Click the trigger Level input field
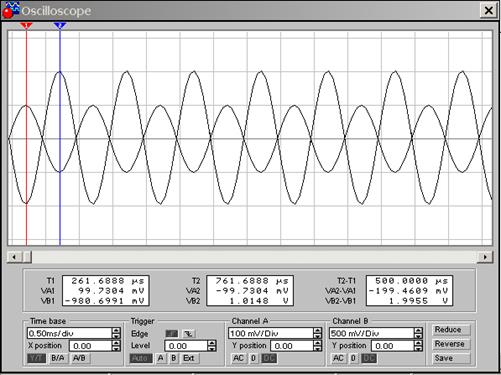Viewport: 501px width, 375px height. pos(187,346)
